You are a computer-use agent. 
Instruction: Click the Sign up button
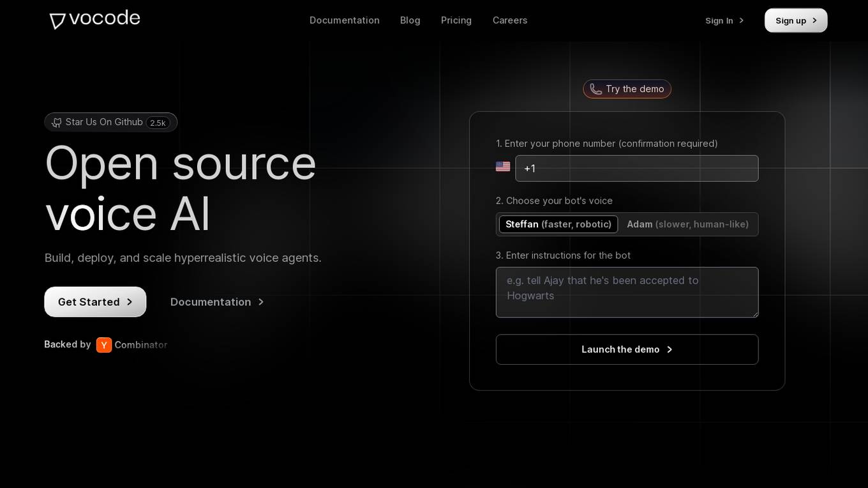point(796,20)
